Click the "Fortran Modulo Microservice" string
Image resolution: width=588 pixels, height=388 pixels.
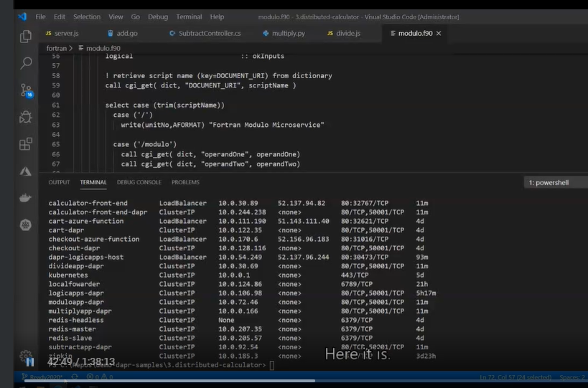(268, 125)
